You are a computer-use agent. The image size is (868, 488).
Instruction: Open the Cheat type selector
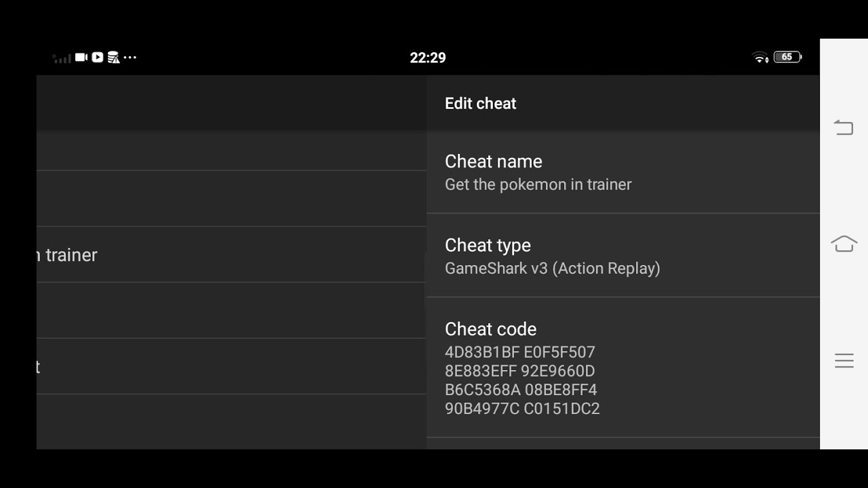623,256
